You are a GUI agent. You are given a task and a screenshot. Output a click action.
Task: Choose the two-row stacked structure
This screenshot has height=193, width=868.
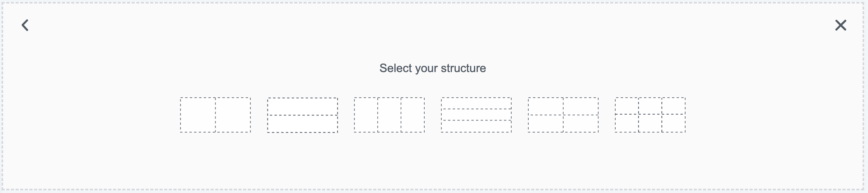302,115
